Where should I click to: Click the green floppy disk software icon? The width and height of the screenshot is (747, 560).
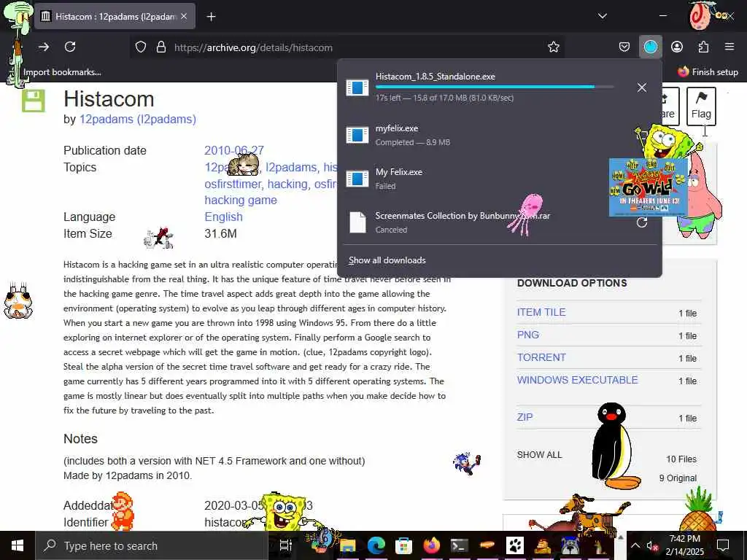34,101
